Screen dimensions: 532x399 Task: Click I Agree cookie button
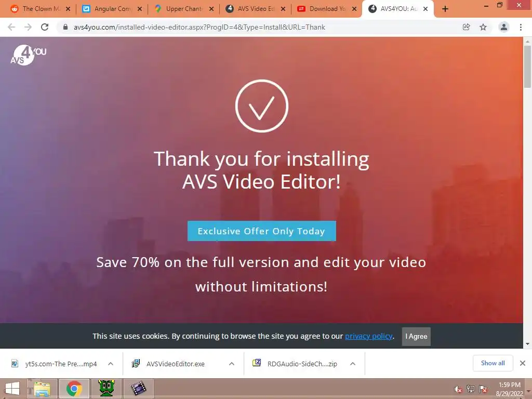[x=416, y=336]
